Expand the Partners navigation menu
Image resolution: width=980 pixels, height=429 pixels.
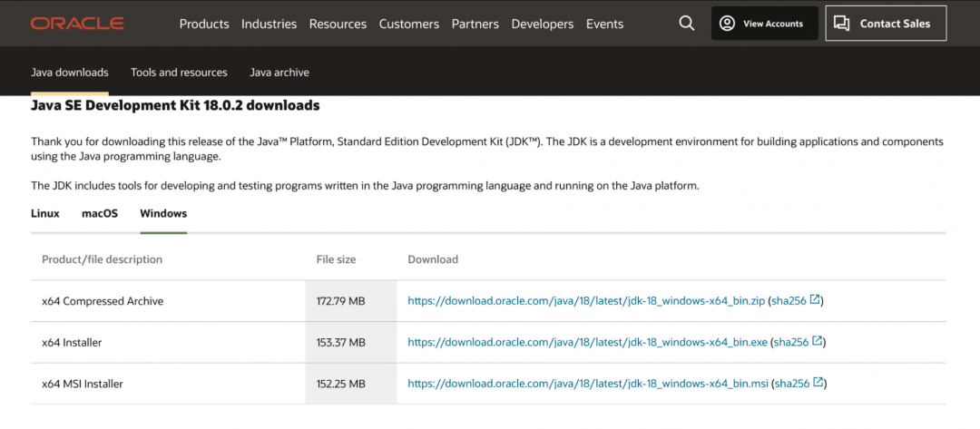(x=475, y=24)
